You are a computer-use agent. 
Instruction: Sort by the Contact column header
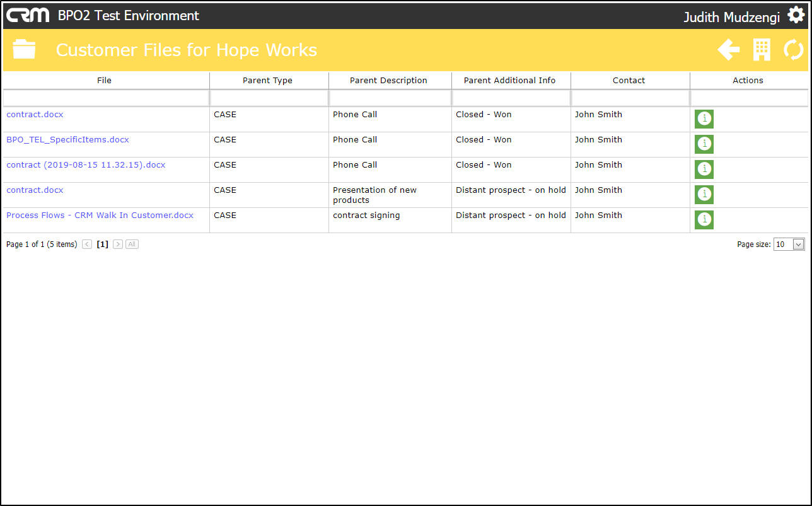point(630,81)
